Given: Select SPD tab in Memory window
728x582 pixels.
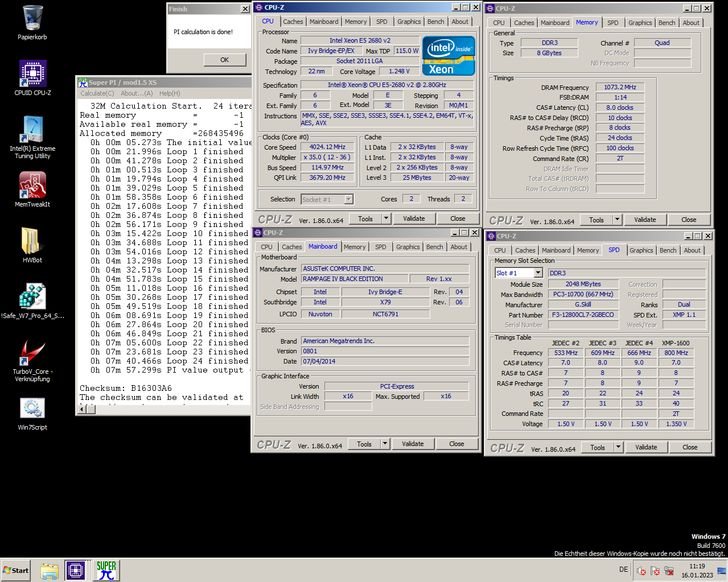Looking at the screenshot, I should (x=613, y=23).
